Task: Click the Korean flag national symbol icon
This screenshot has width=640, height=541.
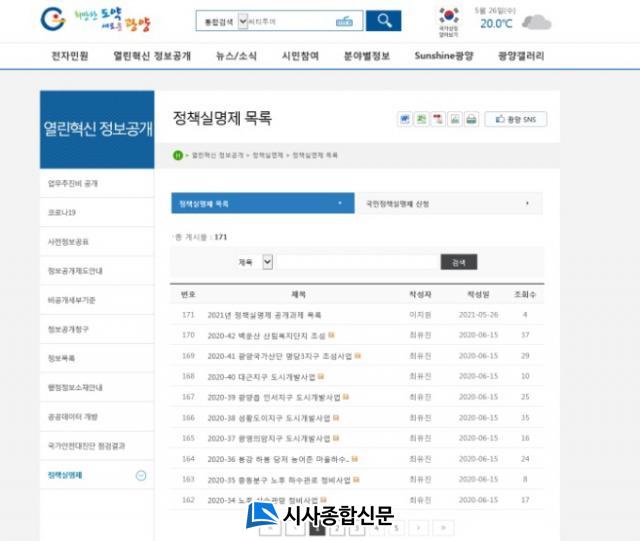Action: tap(449, 17)
